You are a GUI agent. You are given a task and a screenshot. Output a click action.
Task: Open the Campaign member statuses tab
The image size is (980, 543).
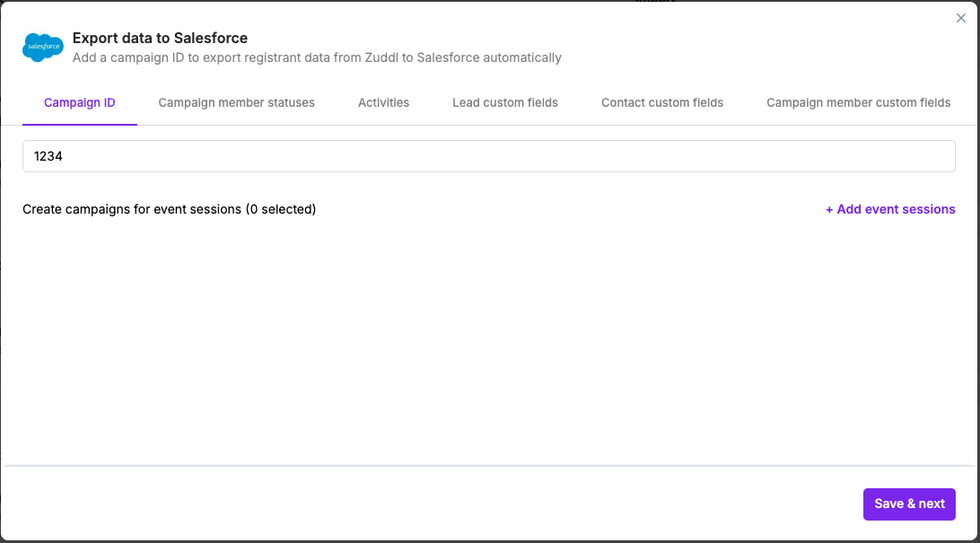tap(236, 102)
